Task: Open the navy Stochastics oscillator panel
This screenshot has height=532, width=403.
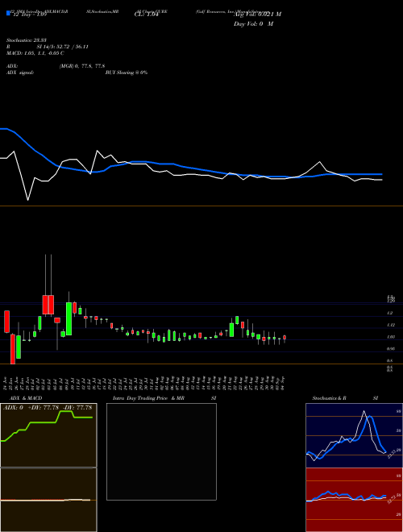Action: pos(354,435)
